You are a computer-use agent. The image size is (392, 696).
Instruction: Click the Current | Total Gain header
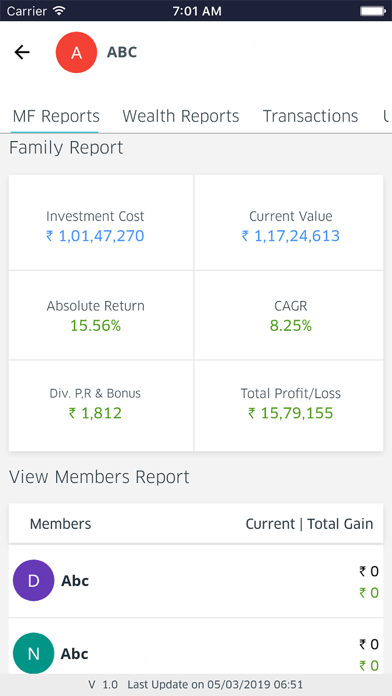click(309, 524)
